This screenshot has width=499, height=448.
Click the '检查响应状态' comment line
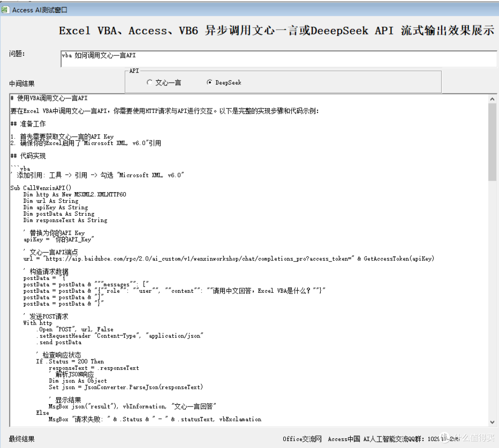tap(59, 355)
